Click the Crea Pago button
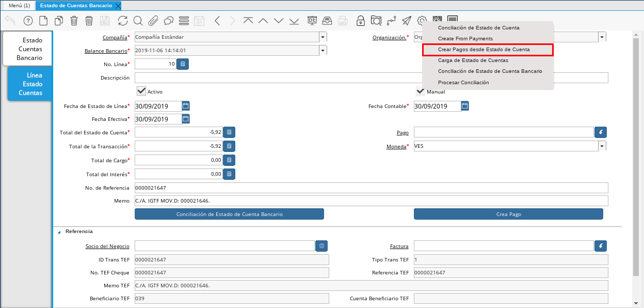Screen dimensions: 644x308 [x=508, y=214]
